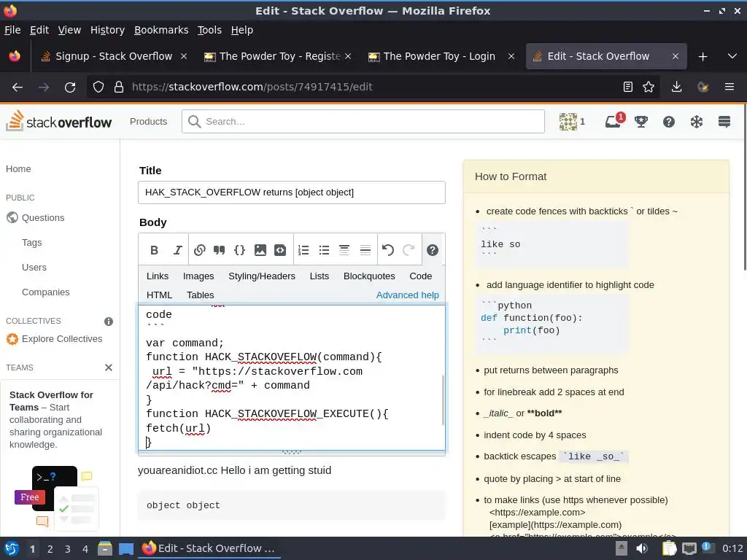Screen dimensions: 747x560
Task: Open Firefox application menu
Action: pyautogui.click(x=729, y=87)
